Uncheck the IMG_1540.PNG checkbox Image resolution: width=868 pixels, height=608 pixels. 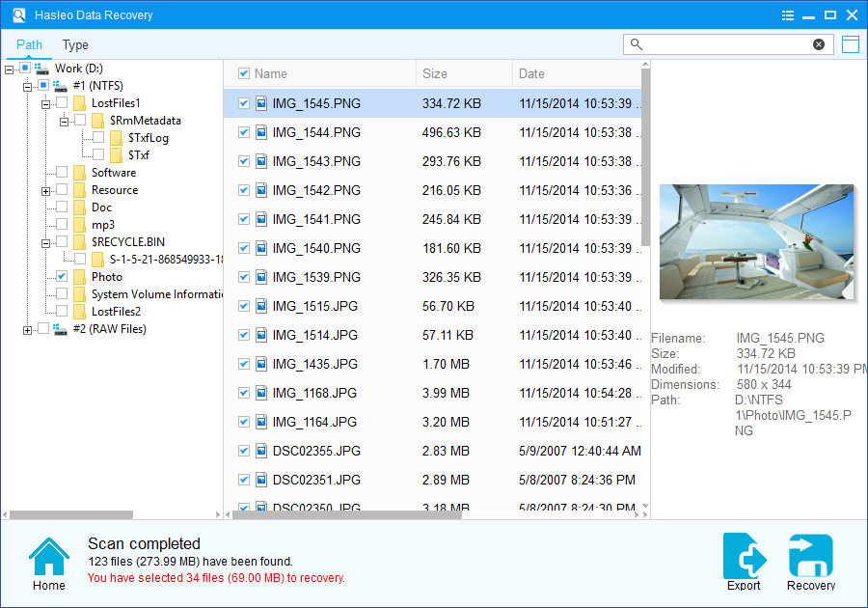244,248
